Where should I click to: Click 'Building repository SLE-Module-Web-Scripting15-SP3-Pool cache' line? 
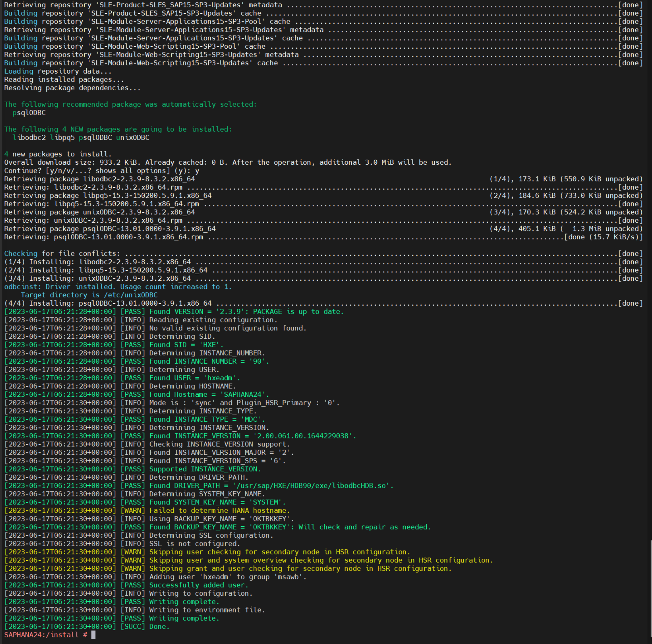tap(323, 46)
